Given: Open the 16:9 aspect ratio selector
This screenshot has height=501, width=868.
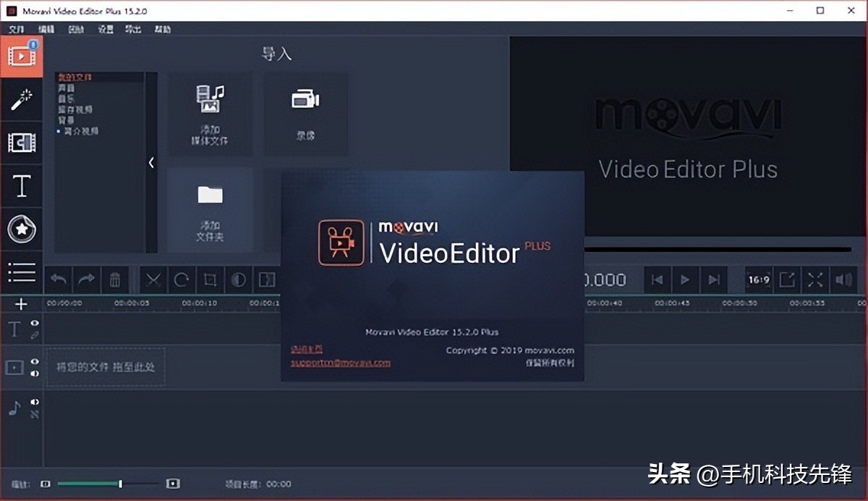Looking at the screenshot, I should pos(757,279).
